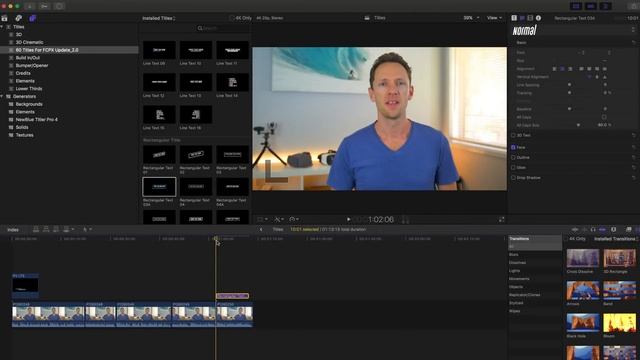Open the viewer View dropdown
The image size is (640, 360).
pos(494,18)
